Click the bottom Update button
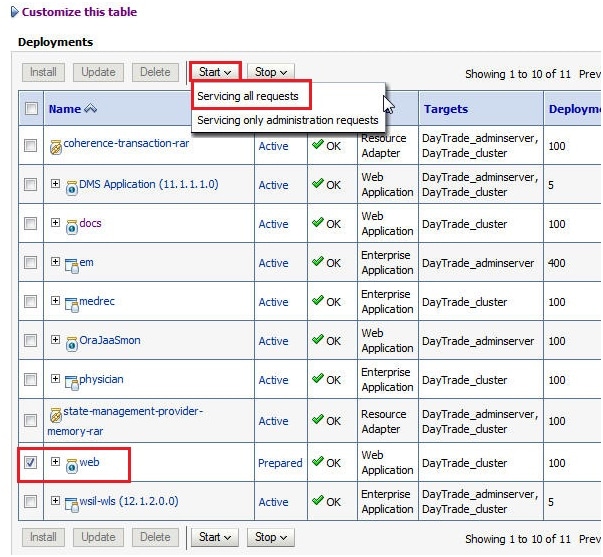Screen dimensions: 603x557 pyautogui.click(x=98, y=537)
